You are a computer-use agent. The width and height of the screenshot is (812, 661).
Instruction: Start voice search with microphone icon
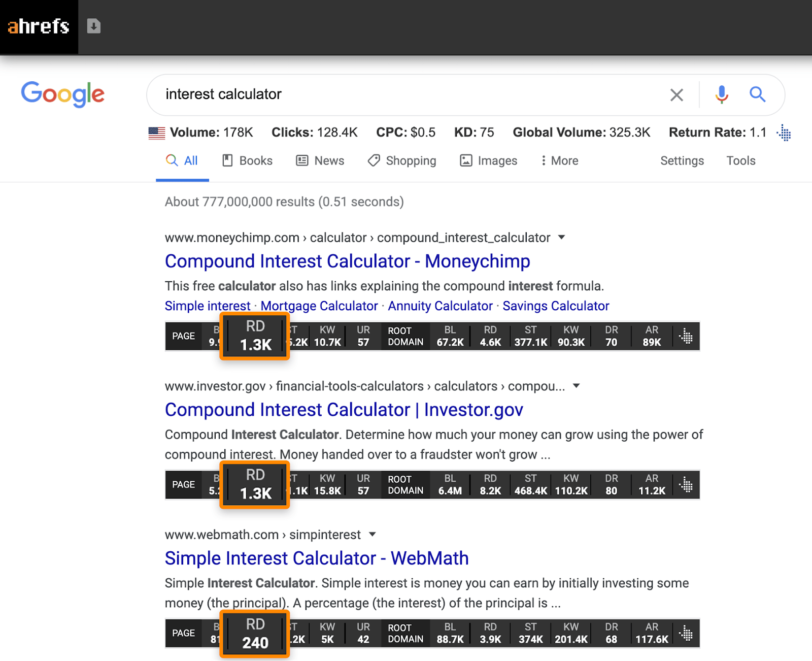click(722, 94)
